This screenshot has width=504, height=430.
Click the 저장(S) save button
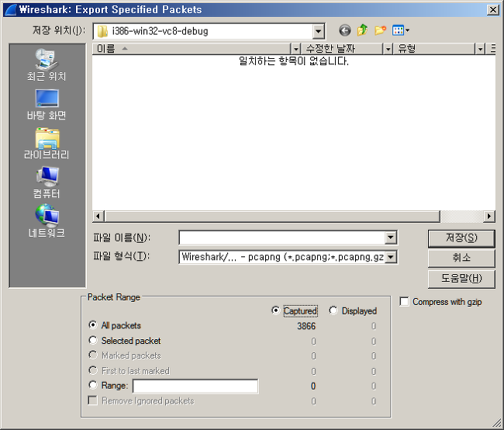[461, 238]
